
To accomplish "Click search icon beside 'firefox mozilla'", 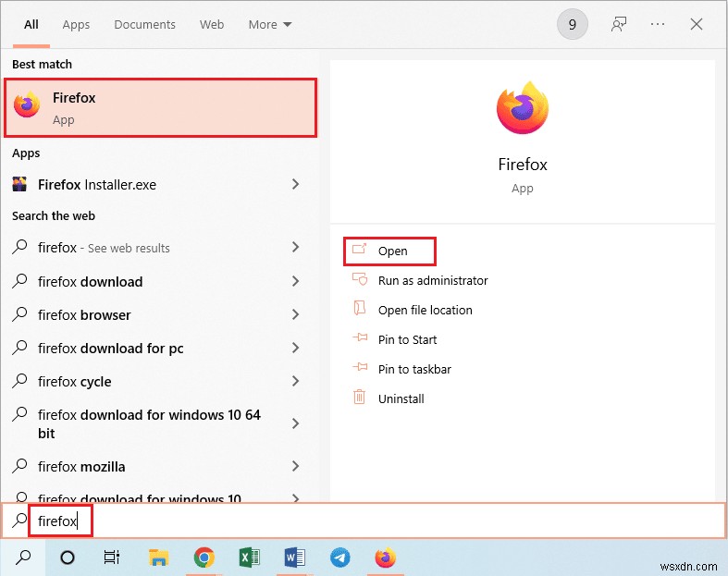I will pos(19,466).
